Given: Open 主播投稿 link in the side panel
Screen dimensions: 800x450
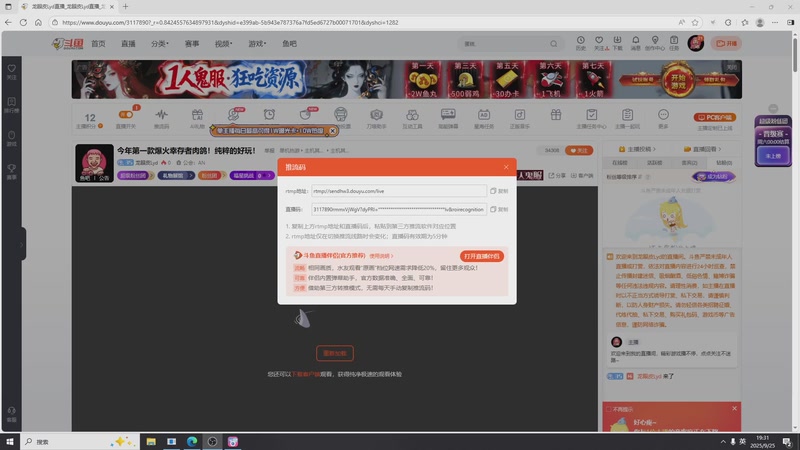Looking at the screenshot, I should coord(637,149).
